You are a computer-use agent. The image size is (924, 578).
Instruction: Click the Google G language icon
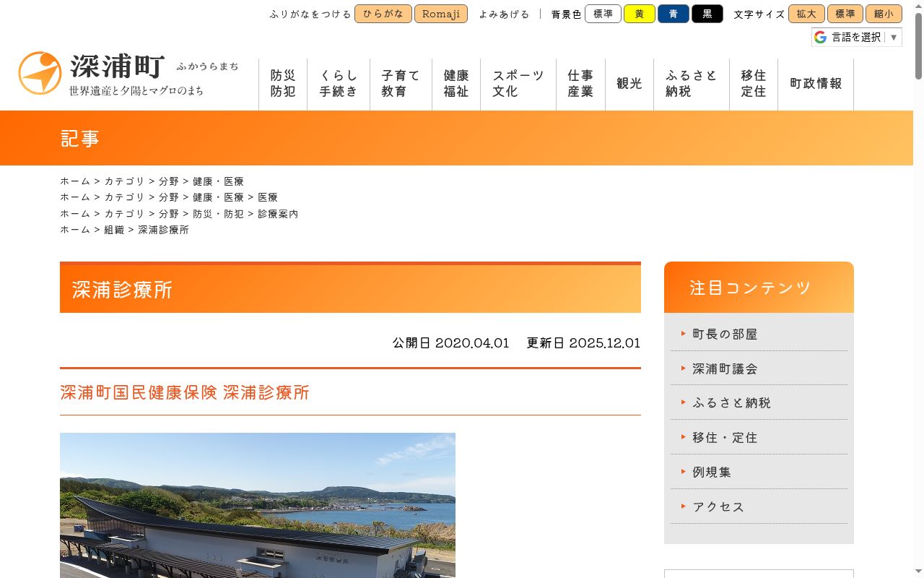coord(820,37)
